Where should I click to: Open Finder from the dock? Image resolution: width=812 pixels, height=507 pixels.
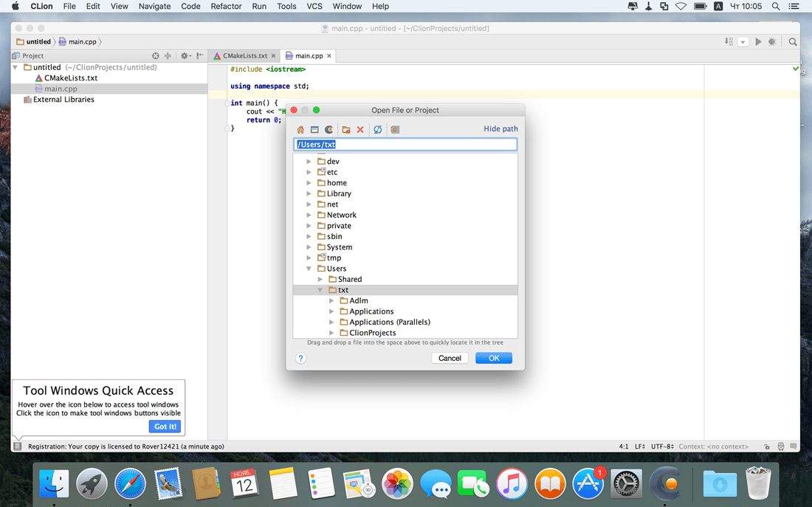(54, 484)
